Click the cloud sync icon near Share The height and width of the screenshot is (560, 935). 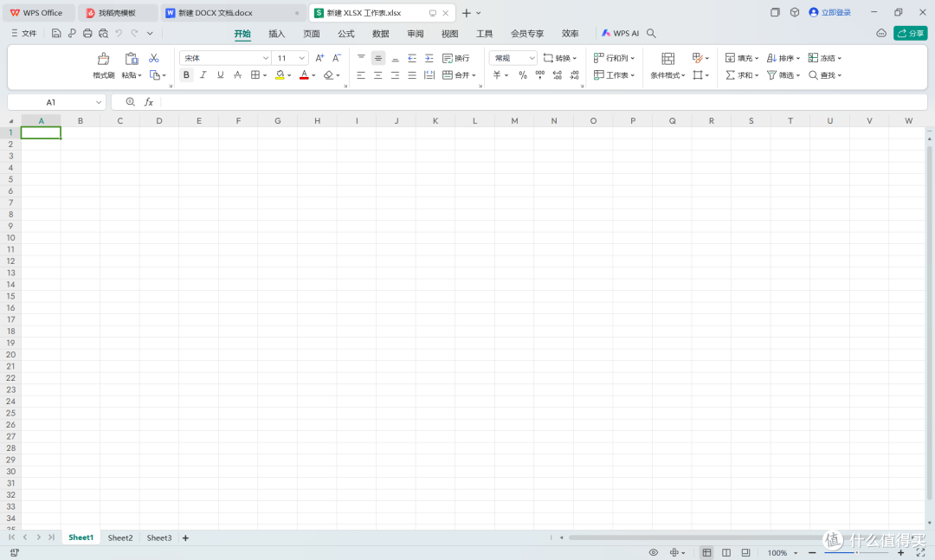click(x=881, y=34)
